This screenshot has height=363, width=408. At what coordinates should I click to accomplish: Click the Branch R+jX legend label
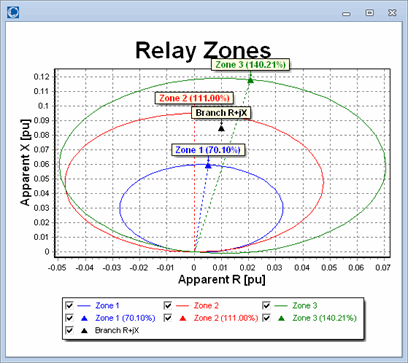click(x=117, y=330)
